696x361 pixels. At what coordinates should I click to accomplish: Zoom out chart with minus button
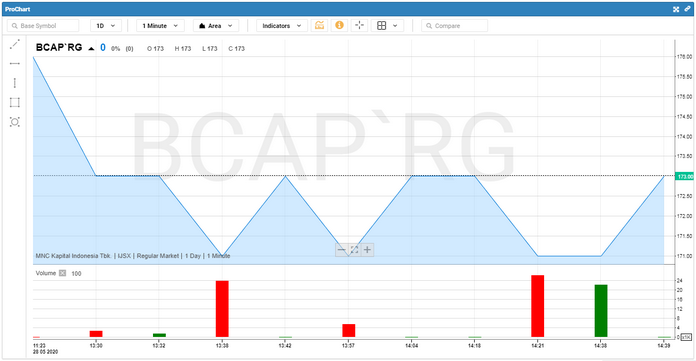pos(341,250)
